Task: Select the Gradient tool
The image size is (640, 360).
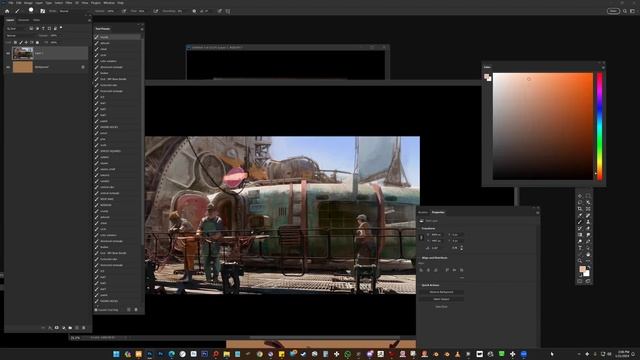Action: click(580, 235)
